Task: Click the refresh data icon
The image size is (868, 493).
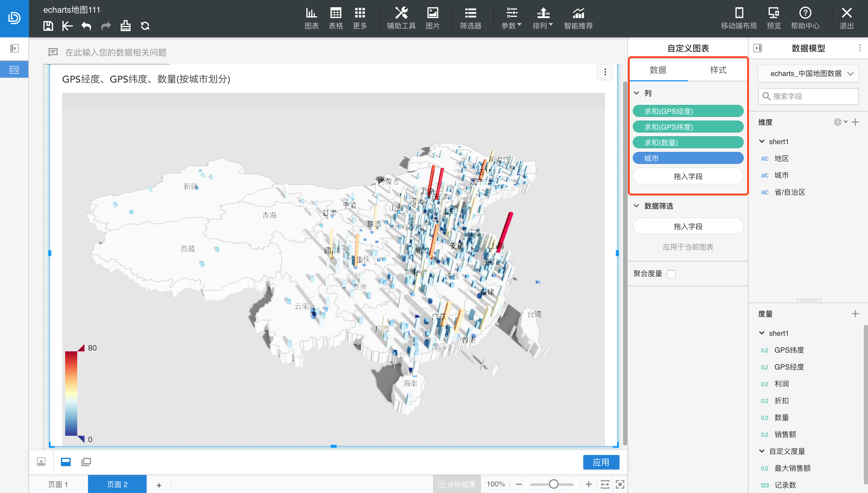Action: coord(145,26)
